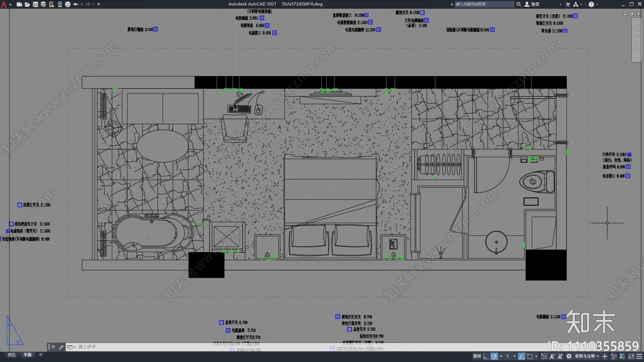This screenshot has height=362, width=644.
Task: Toggle the Graphics Performance hardware acceleration icon
Action: pyautogui.click(x=622, y=356)
